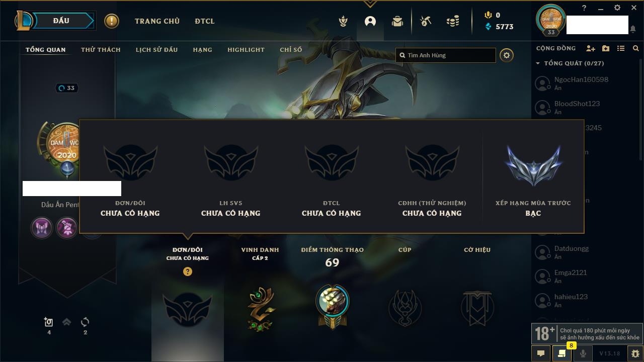Open the champion search settings gear
The height and width of the screenshot is (362, 644).
pos(507,55)
